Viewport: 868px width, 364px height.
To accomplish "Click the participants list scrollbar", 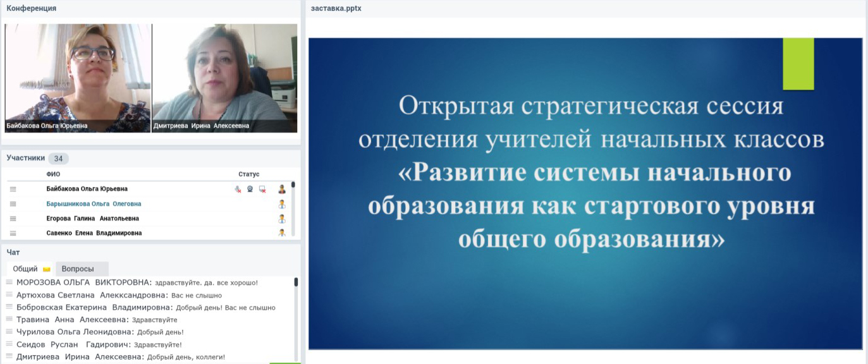I will (293, 209).
